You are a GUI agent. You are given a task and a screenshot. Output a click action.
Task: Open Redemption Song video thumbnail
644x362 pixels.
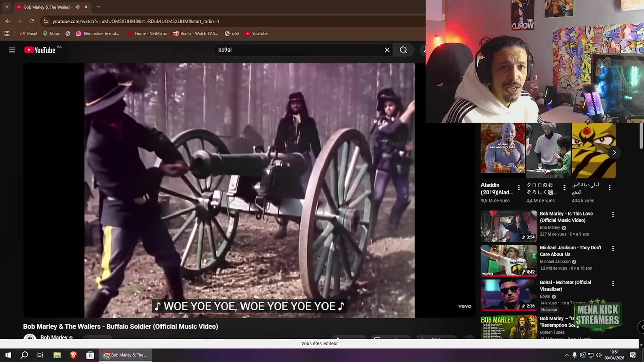pyautogui.click(x=509, y=327)
